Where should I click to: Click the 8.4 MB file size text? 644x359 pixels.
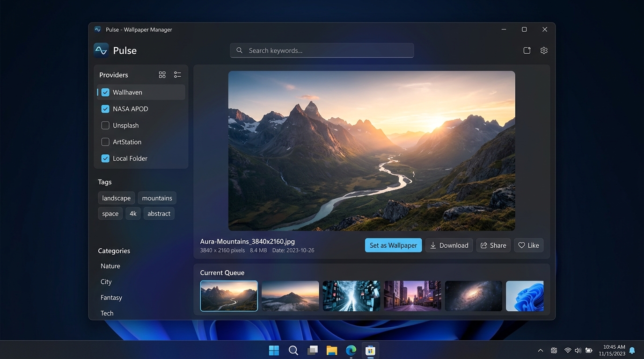[258, 251]
